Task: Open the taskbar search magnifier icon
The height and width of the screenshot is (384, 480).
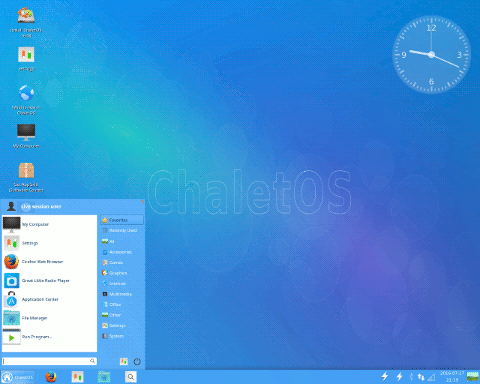Action: pos(131,377)
